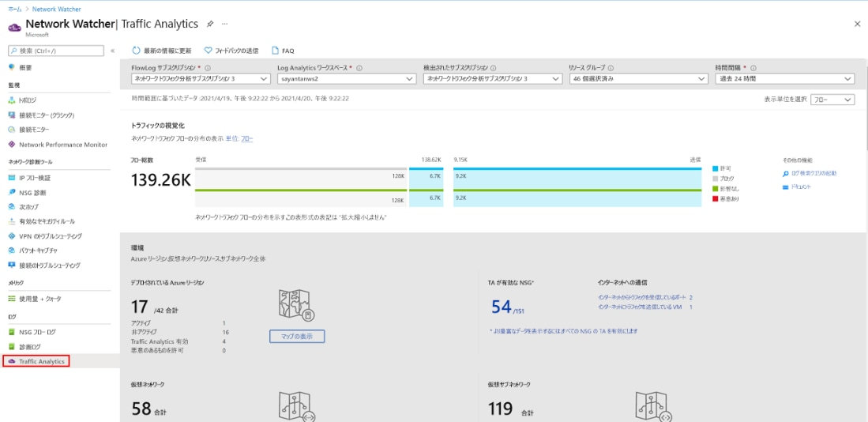Click info icon next to 時間間隔
This screenshot has height=422, width=868.
(753, 68)
